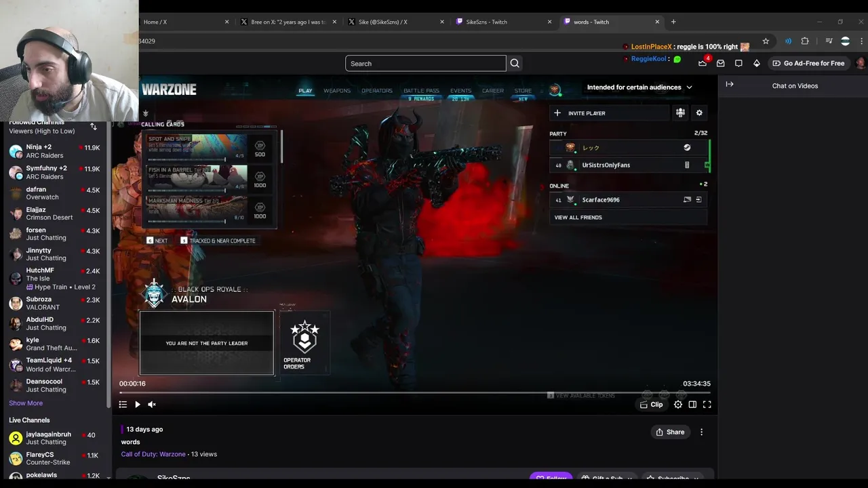Open more options beside the Share button
The image size is (868, 488).
[701, 432]
